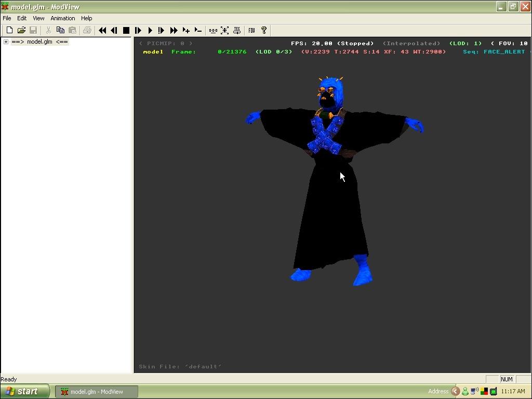The width and height of the screenshot is (532, 399).
Task: Rewind animation to the start
Action: (x=102, y=31)
